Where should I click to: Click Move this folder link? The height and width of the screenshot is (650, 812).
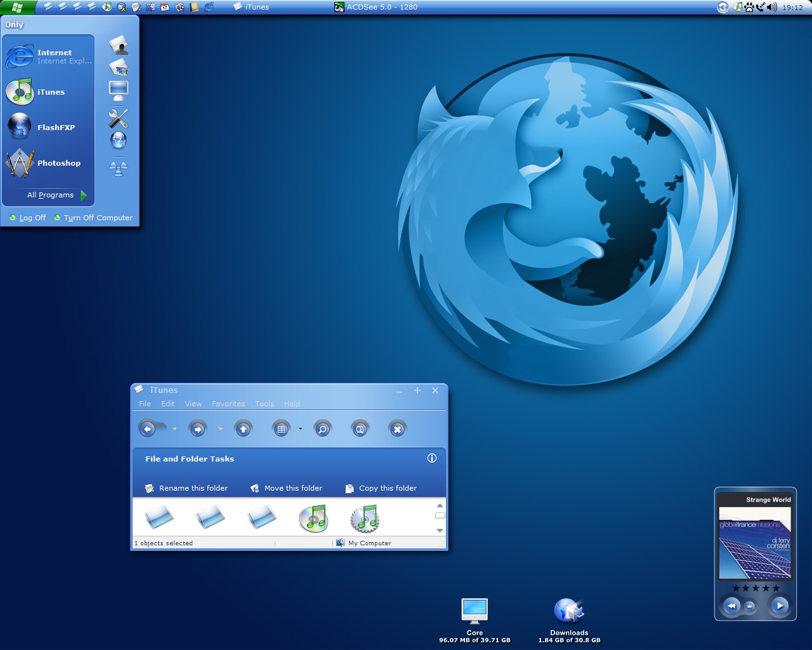287,488
